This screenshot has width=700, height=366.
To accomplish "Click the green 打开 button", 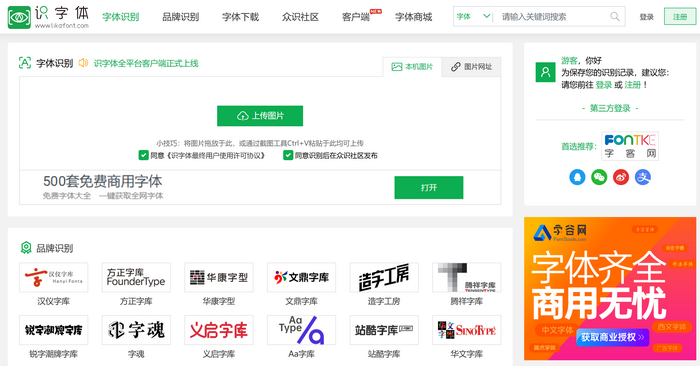I will click(x=429, y=187).
